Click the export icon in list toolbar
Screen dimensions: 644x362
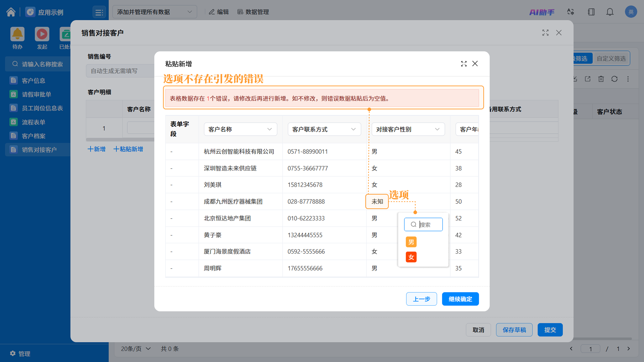(587, 79)
